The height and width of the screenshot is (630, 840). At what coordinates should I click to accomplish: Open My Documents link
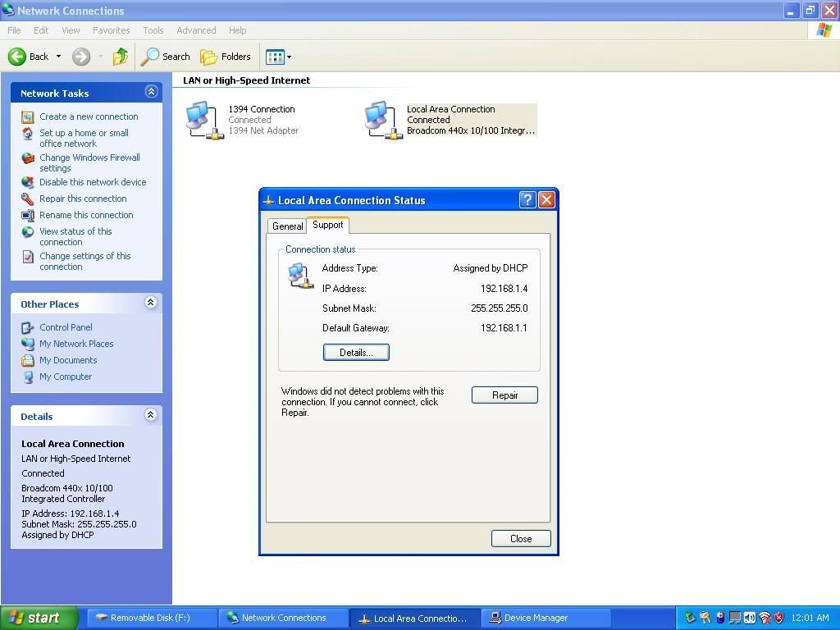68,360
